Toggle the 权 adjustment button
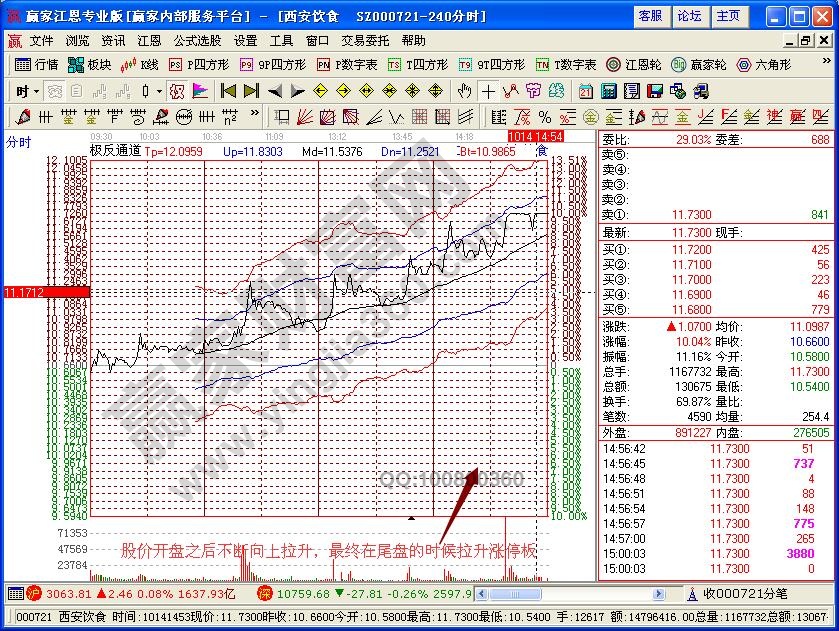This screenshot has height=631, width=839. pyautogui.click(x=176, y=90)
